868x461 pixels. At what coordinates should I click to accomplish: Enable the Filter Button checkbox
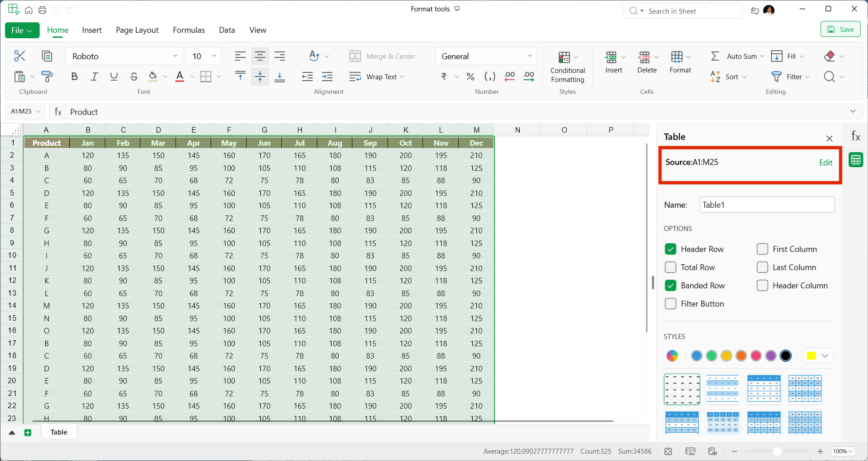pos(671,304)
